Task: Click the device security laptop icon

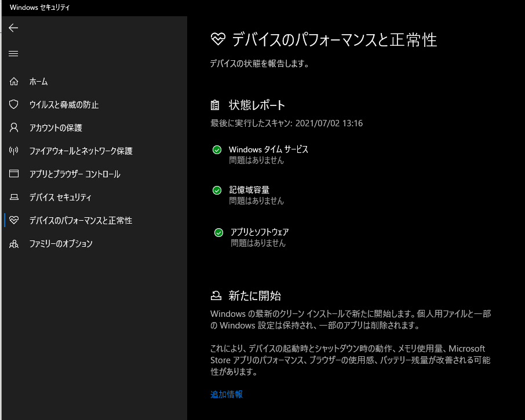Action: click(x=14, y=197)
